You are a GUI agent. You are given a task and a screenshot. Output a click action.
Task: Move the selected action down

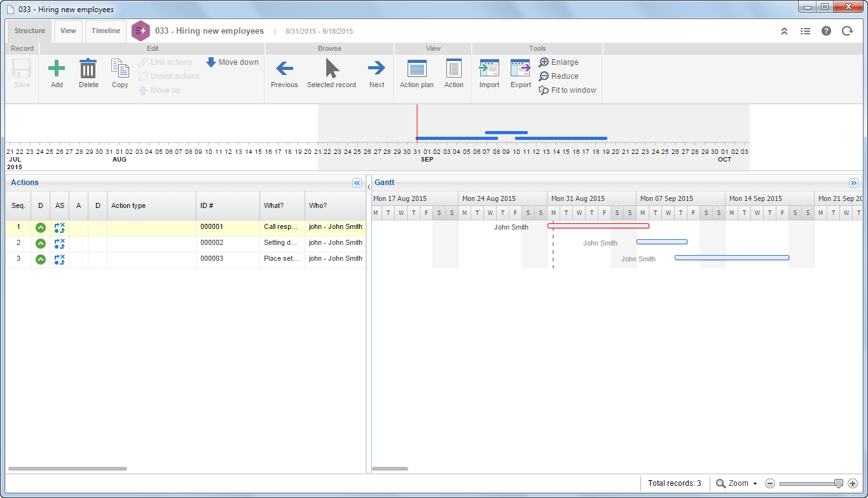pos(232,62)
